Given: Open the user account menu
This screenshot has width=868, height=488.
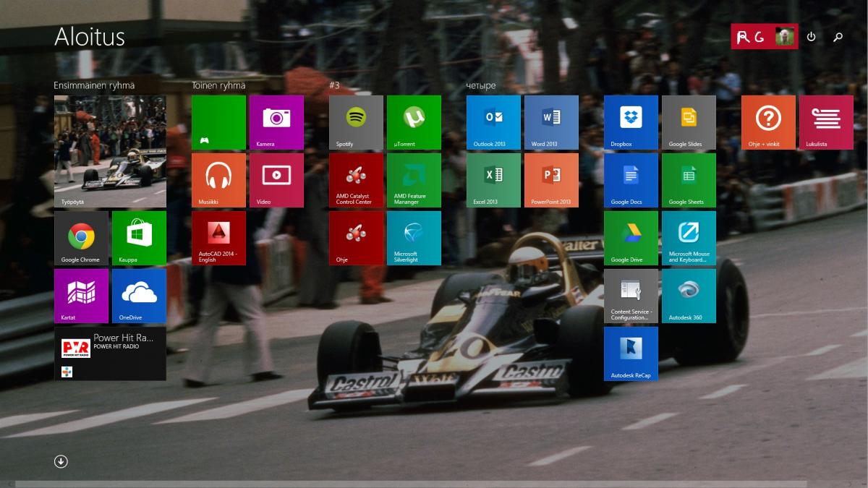Looking at the screenshot, I should 764,37.
